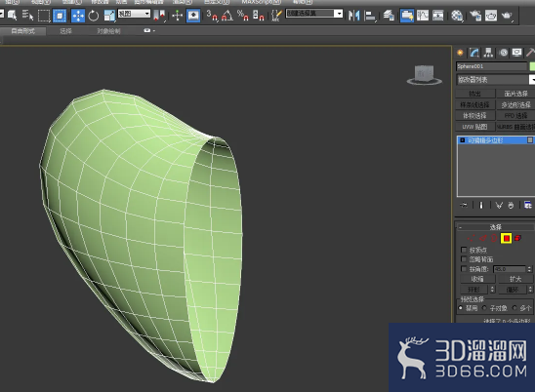The height and width of the screenshot is (392, 535).
Task: Open the Select by Name list tool
Action: point(27,16)
